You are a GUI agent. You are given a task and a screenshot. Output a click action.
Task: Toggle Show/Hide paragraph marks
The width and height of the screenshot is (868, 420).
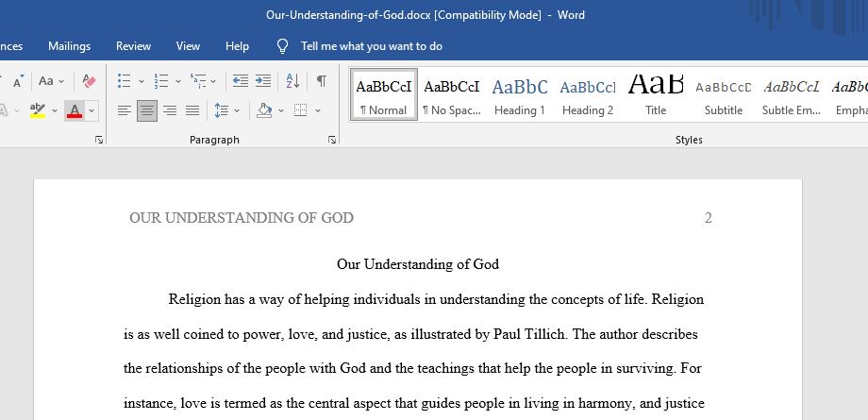coord(321,81)
